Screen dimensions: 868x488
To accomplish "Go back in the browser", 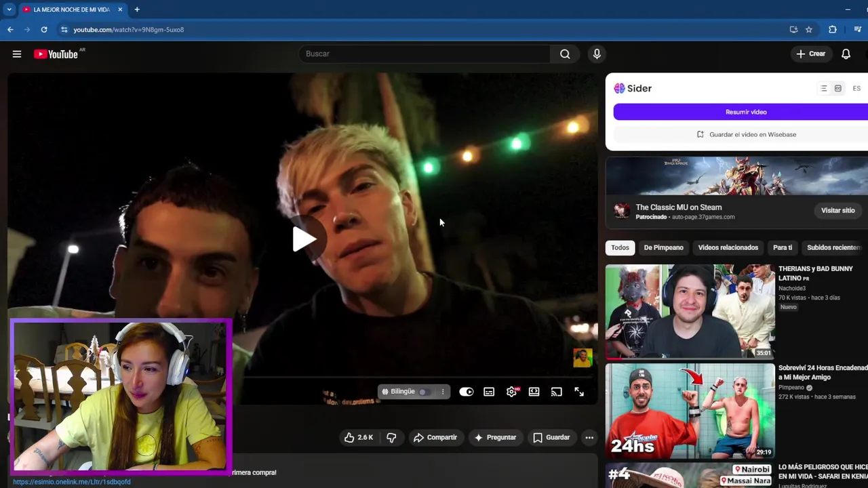I will click(x=10, y=30).
